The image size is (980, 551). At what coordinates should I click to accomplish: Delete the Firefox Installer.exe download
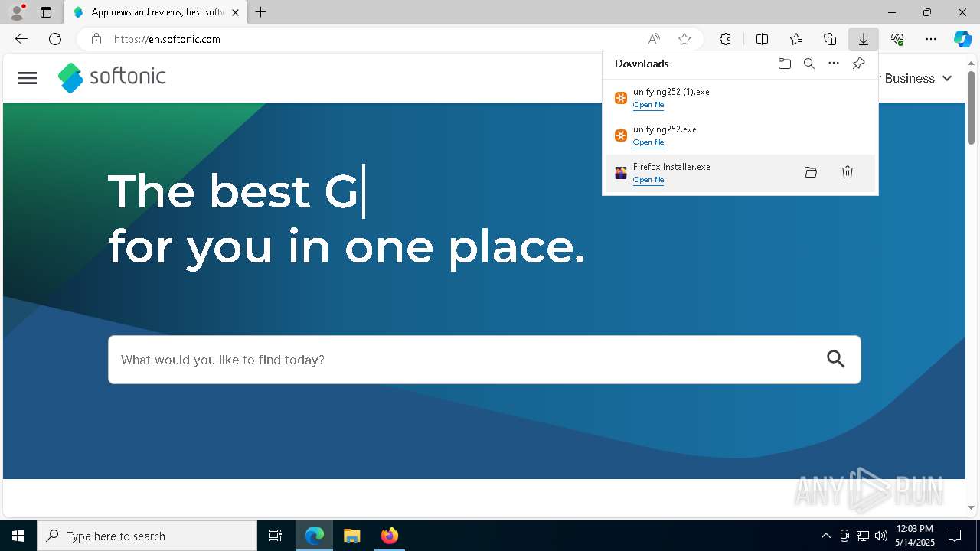click(848, 173)
